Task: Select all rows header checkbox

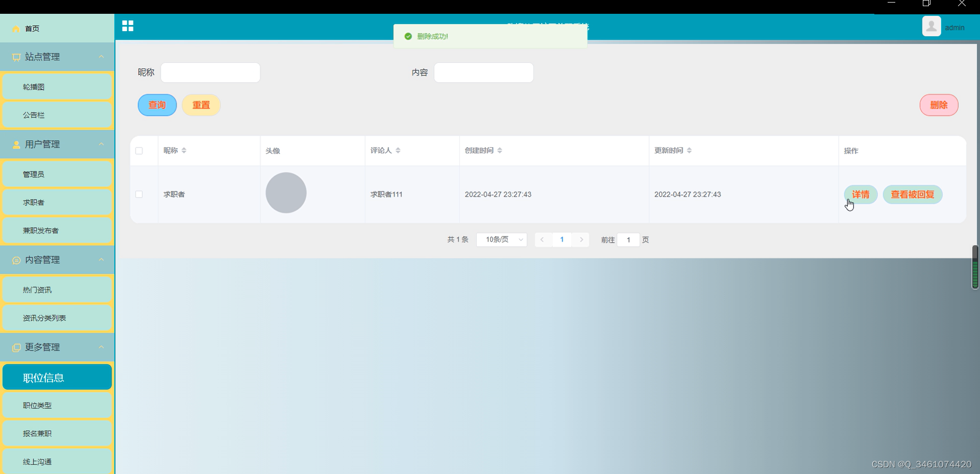Action: tap(139, 151)
